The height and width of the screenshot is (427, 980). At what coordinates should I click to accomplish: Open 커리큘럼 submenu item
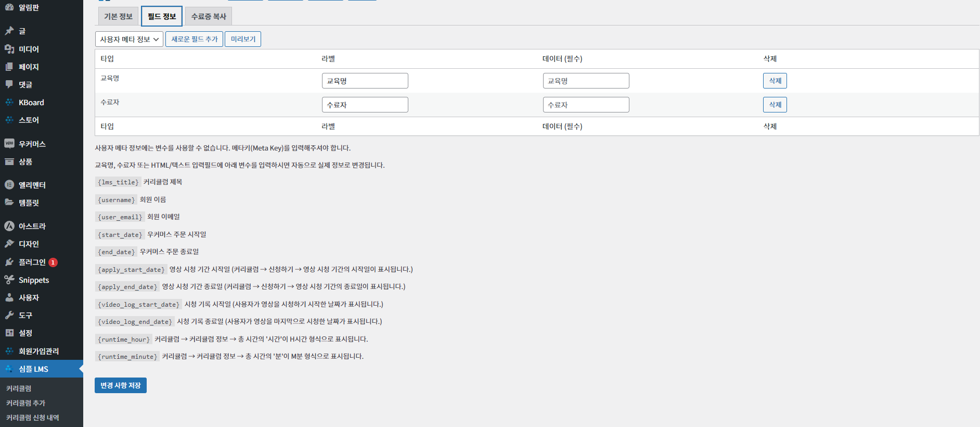19,388
